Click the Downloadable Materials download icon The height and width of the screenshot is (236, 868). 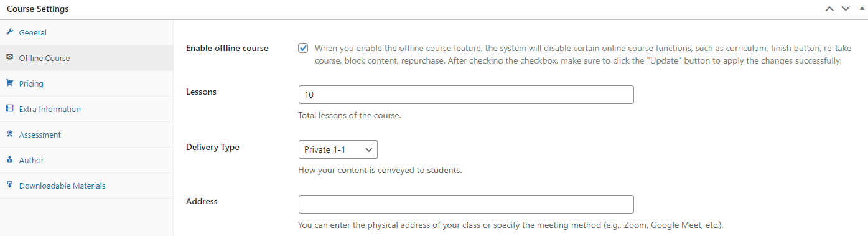[x=9, y=186]
